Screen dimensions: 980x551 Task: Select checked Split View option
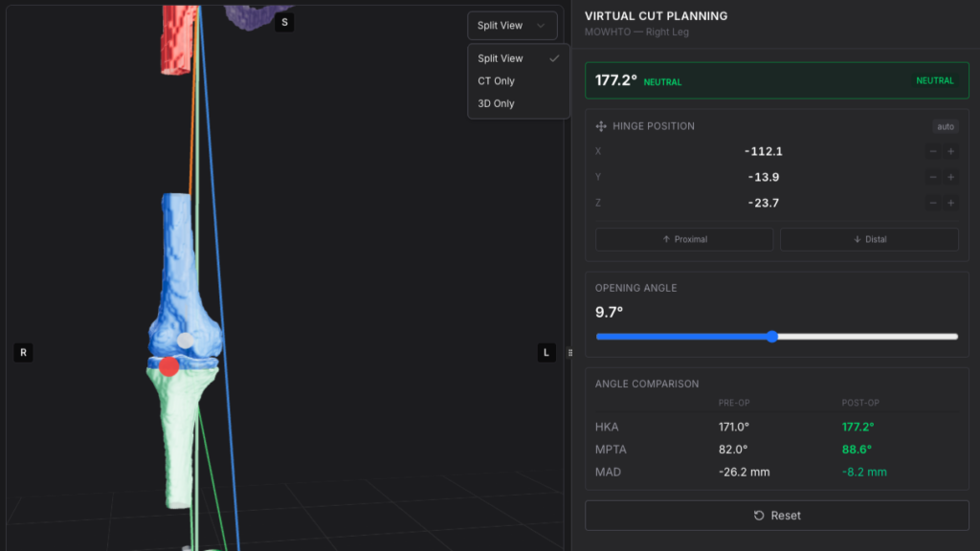coord(518,58)
